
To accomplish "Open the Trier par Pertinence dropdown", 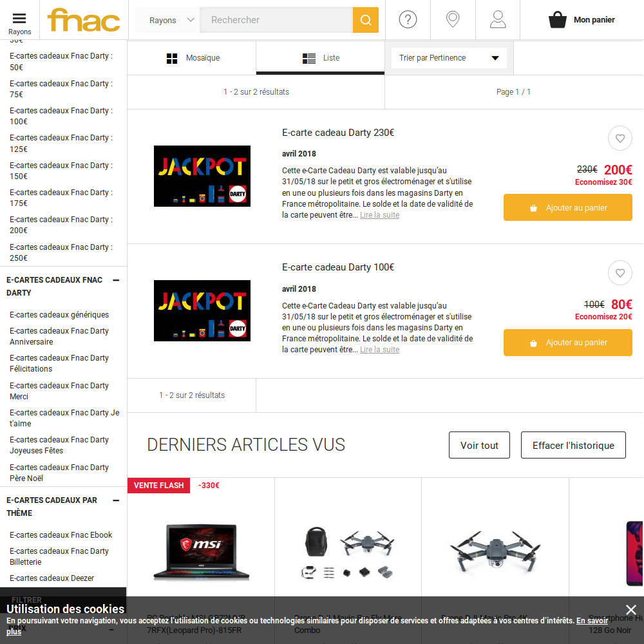I will (x=449, y=58).
